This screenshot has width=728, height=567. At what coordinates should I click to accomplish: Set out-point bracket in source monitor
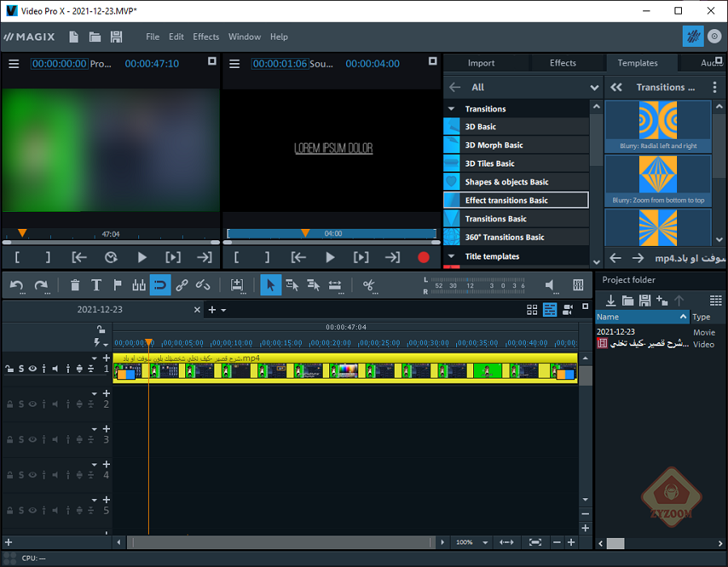267,257
